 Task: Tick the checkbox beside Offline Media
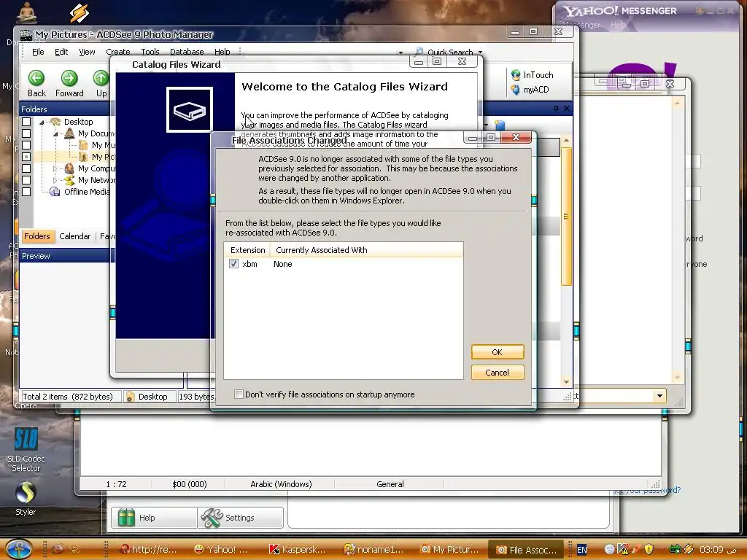(26, 192)
